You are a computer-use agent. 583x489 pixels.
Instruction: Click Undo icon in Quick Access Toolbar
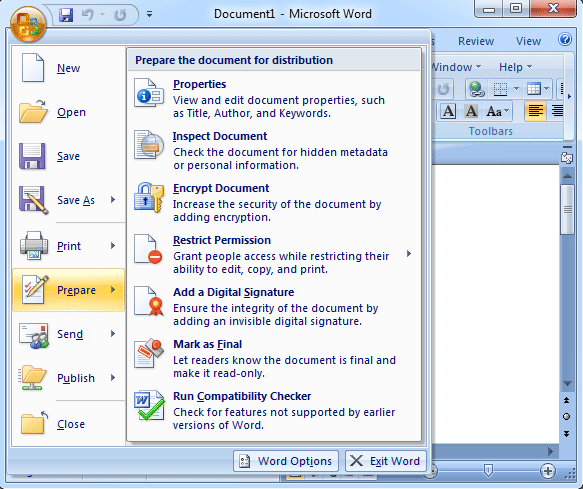[x=87, y=15]
